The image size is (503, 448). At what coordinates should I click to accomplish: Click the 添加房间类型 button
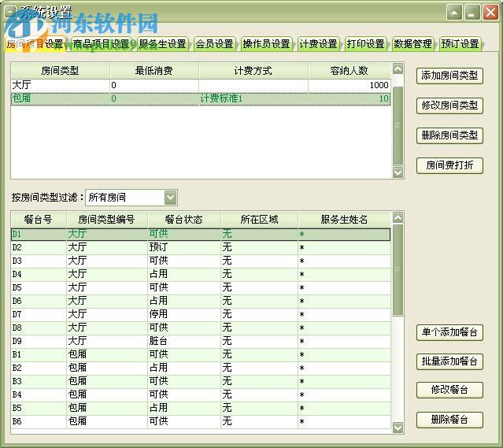click(x=449, y=76)
